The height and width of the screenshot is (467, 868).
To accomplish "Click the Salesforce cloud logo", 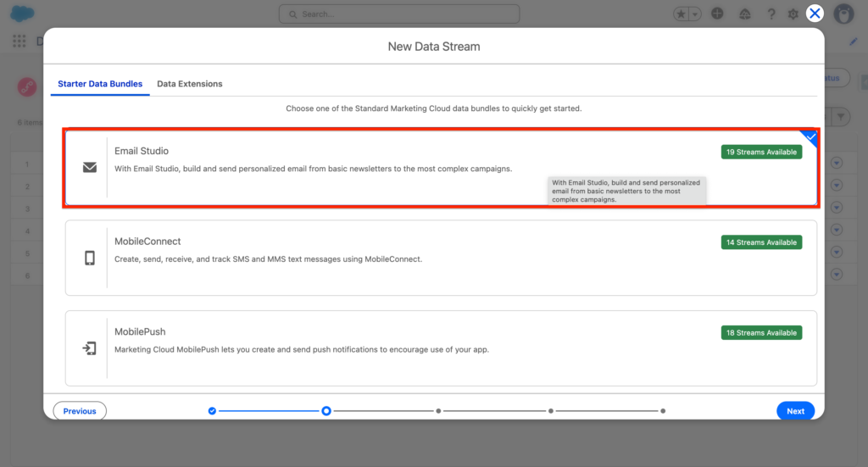I will 22,14.
